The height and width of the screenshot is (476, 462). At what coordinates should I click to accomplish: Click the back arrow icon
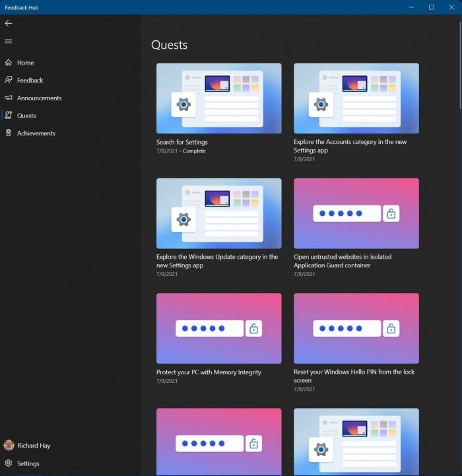click(9, 23)
